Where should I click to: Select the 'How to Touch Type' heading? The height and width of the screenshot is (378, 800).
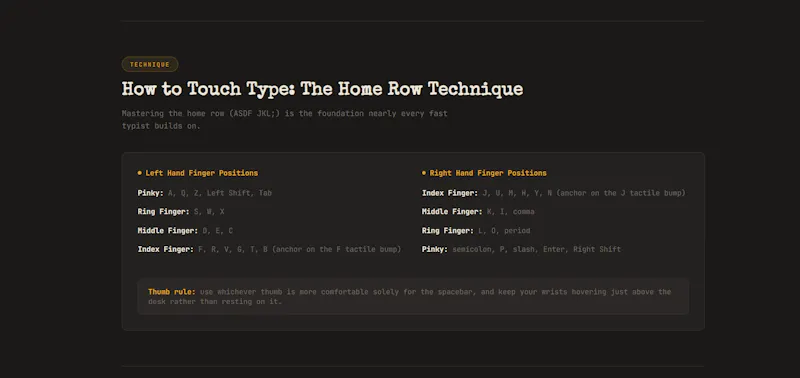(322, 89)
